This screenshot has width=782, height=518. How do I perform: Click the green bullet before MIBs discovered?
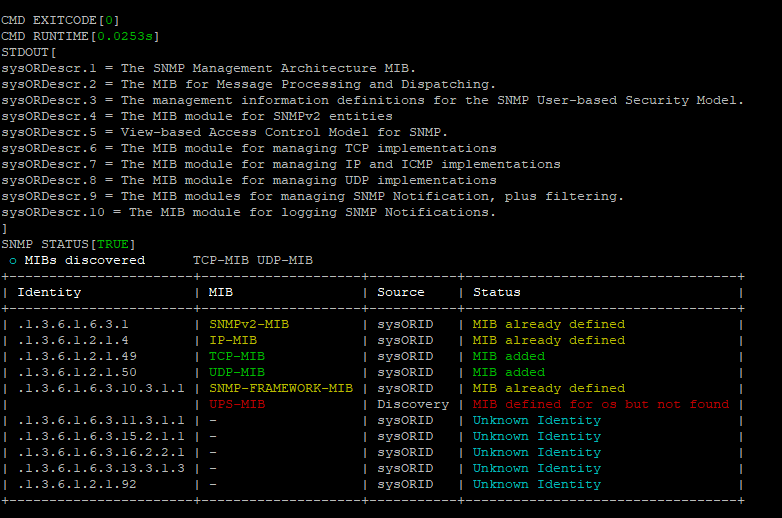(13, 260)
